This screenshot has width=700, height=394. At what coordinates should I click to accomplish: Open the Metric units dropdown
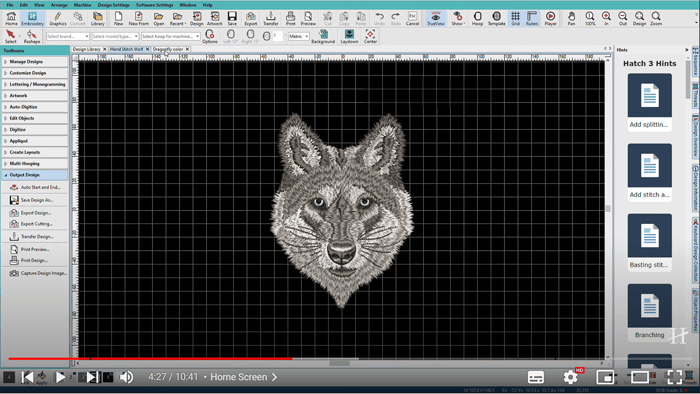299,36
